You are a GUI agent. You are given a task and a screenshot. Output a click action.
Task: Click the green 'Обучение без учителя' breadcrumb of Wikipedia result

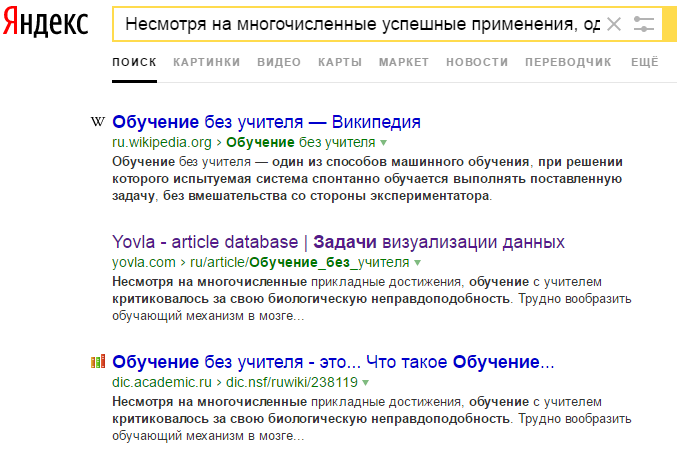(x=301, y=142)
